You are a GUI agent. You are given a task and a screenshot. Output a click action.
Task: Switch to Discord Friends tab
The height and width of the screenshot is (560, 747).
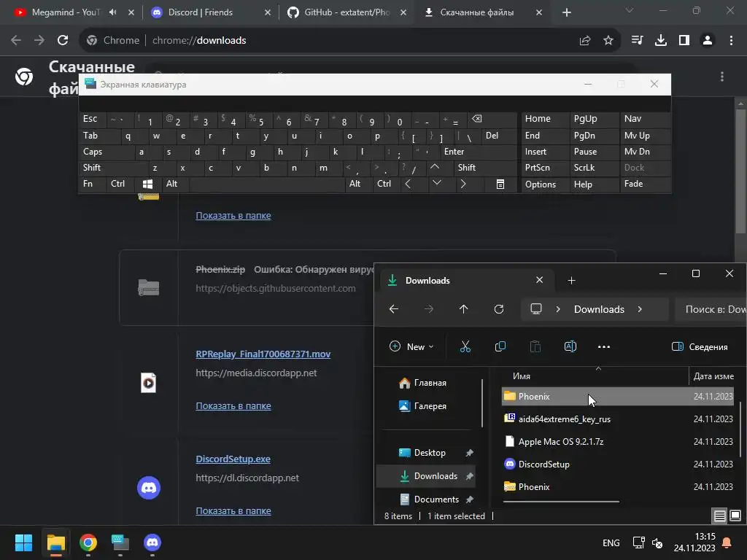200,12
